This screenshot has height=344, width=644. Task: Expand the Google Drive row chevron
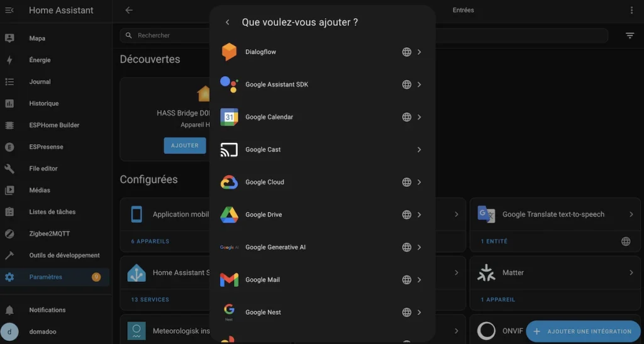click(x=419, y=214)
